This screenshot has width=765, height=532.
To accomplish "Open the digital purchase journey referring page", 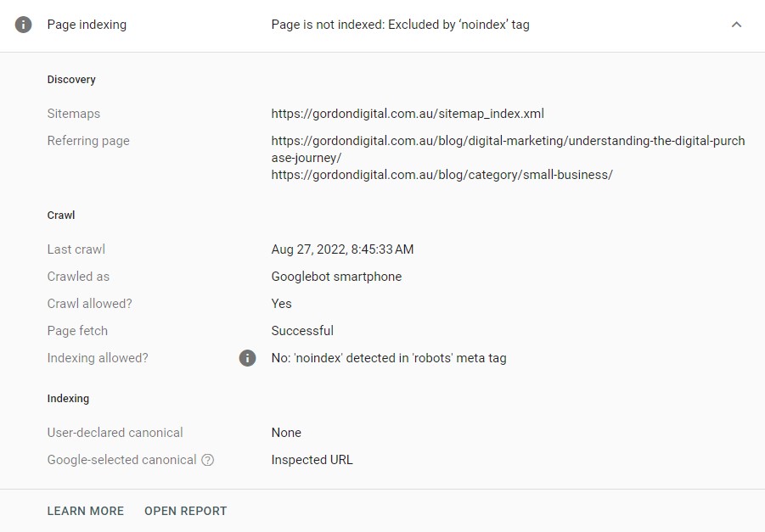I will 507,140.
